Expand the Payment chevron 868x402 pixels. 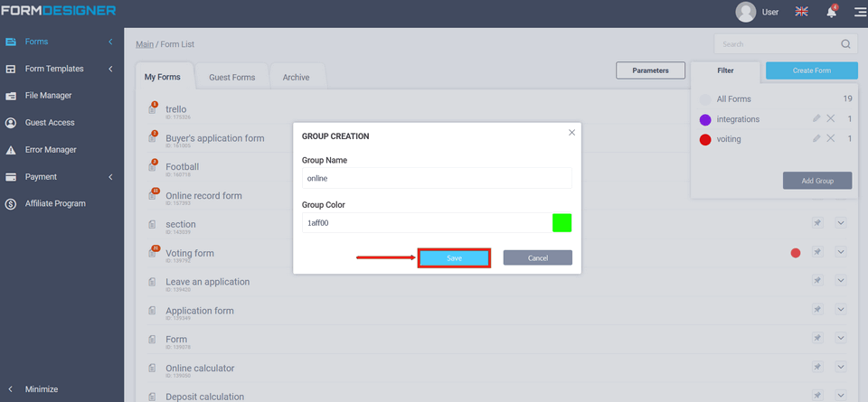click(110, 177)
